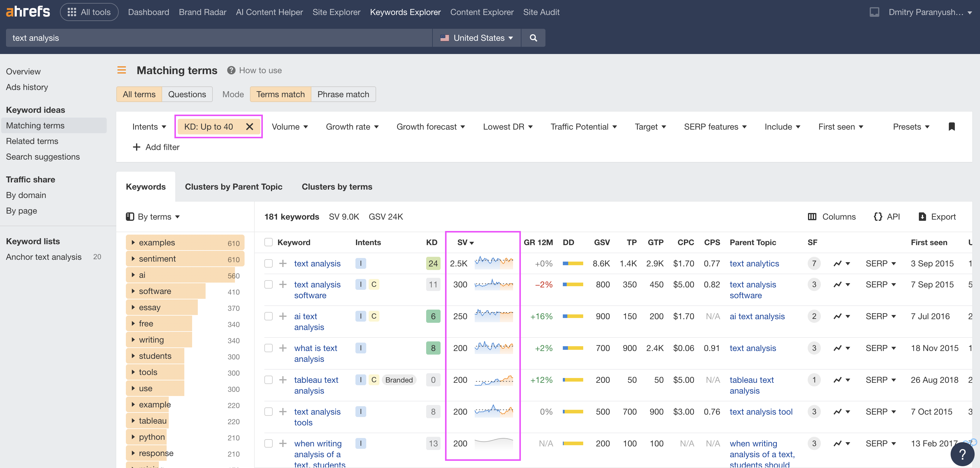
Task: Check the 'tableau text analysis' checkbox
Action: [269, 380]
